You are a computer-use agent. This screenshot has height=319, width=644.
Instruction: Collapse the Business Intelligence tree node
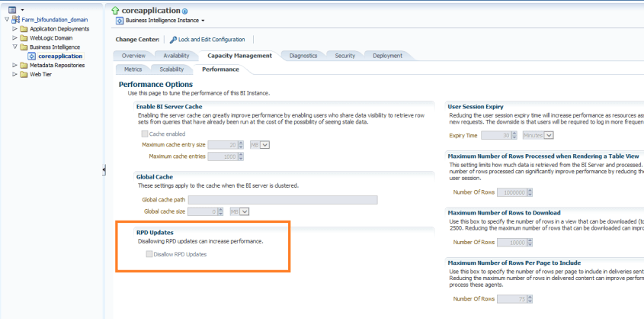click(14, 47)
